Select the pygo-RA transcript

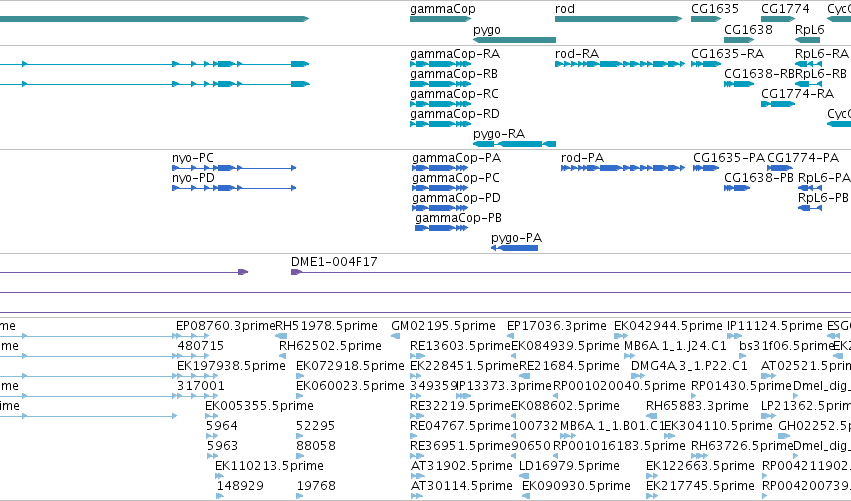pyautogui.click(x=499, y=134)
